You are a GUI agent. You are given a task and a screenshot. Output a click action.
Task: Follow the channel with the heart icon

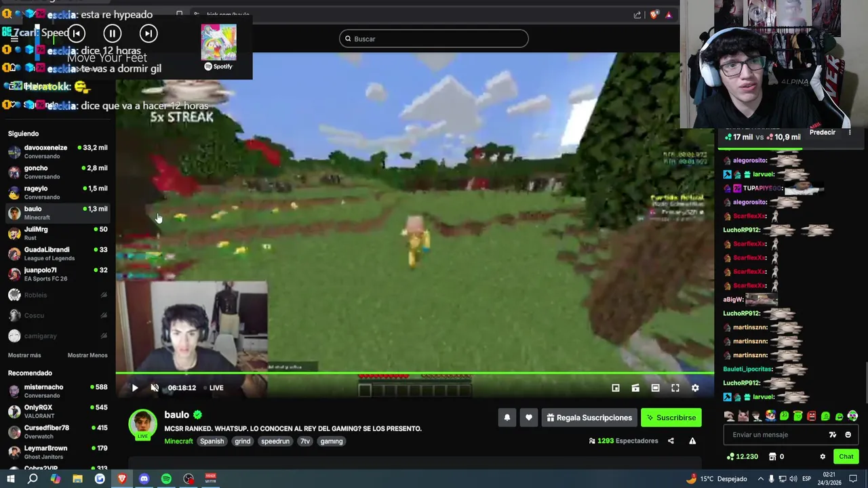(528, 418)
